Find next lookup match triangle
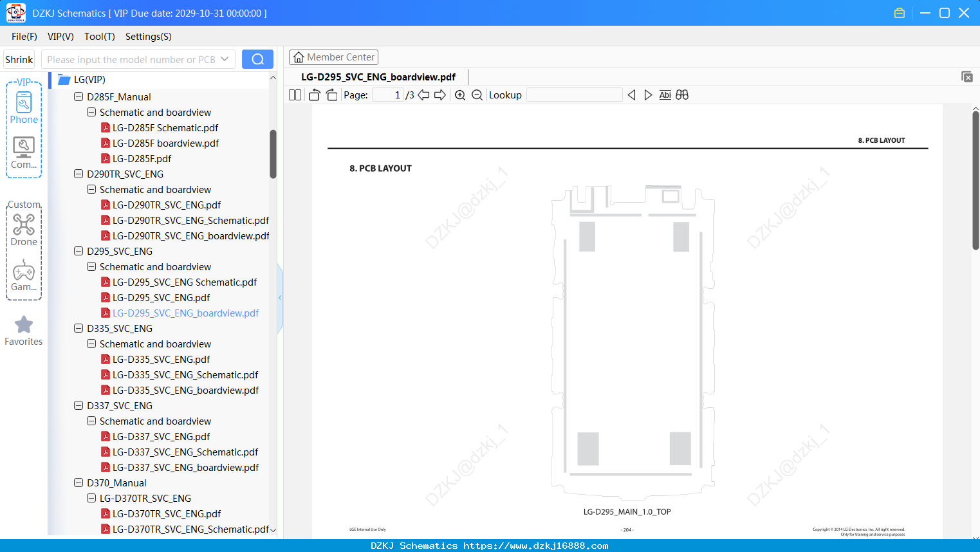 (x=648, y=95)
